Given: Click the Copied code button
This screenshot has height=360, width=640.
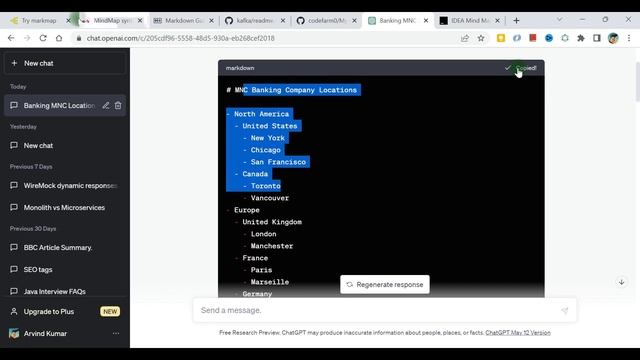Looking at the screenshot, I should coord(520,68).
